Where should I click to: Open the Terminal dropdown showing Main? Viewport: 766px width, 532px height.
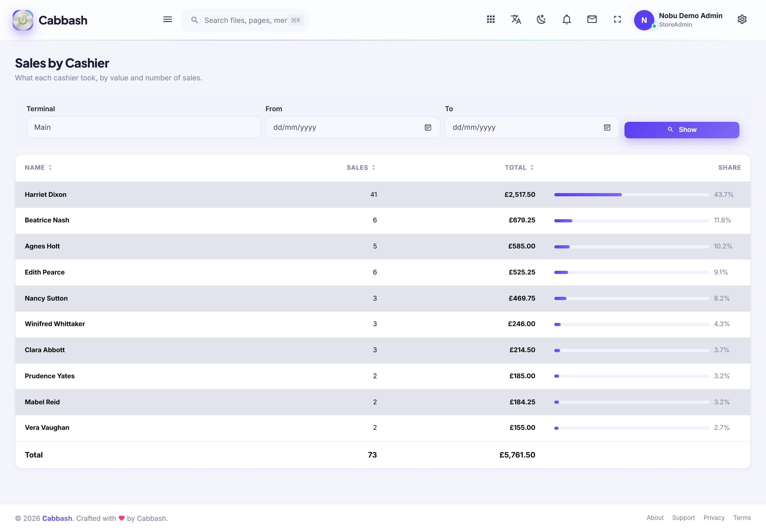144,127
